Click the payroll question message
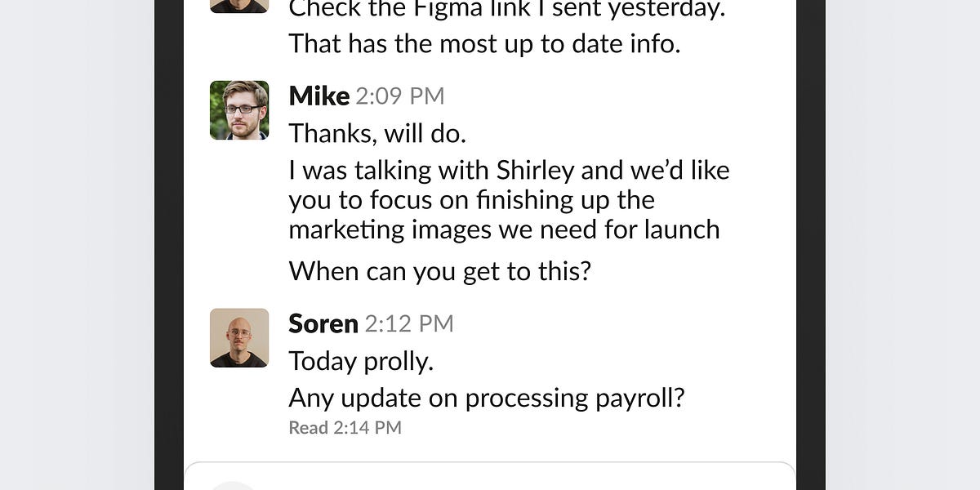 [487, 398]
